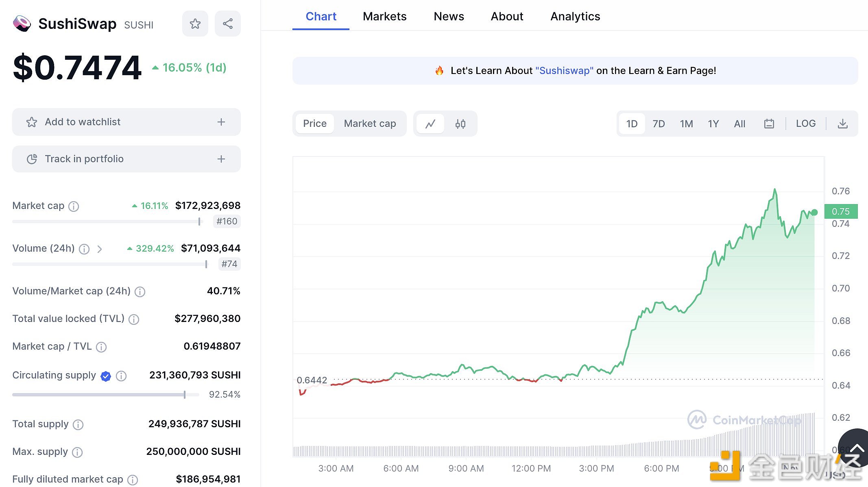Click the $277,960,380 TVL value
The width and height of the screenshot is (868, 487).
point(207,319)
